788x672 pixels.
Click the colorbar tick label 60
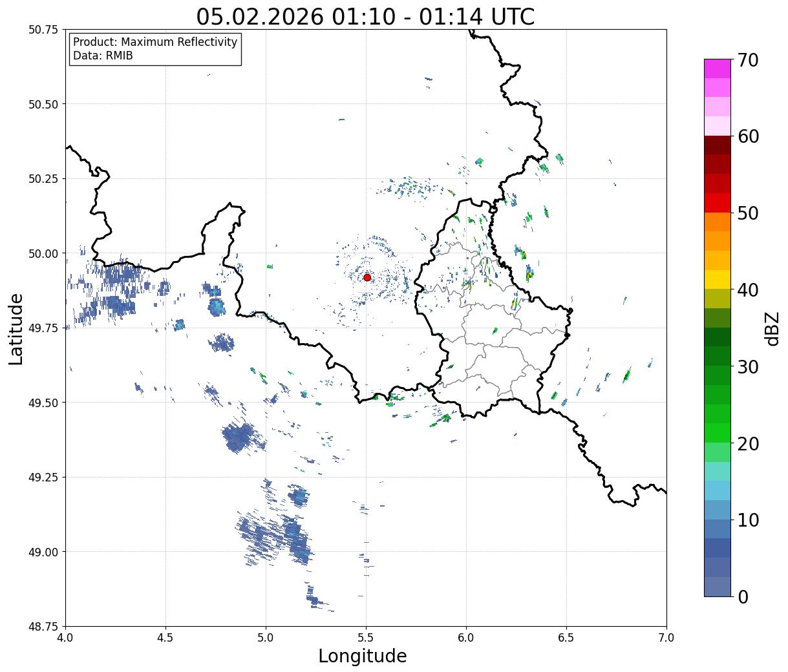tap(748, 136)
